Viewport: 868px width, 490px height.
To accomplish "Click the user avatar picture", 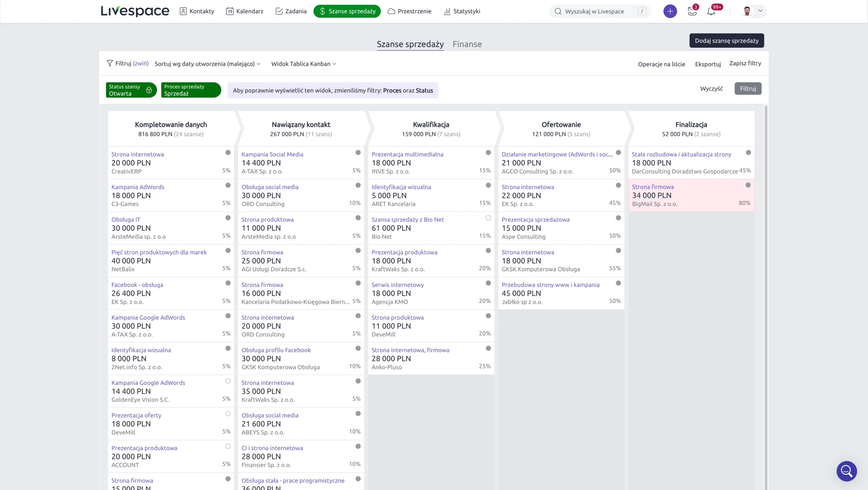I will coord(747,11).
